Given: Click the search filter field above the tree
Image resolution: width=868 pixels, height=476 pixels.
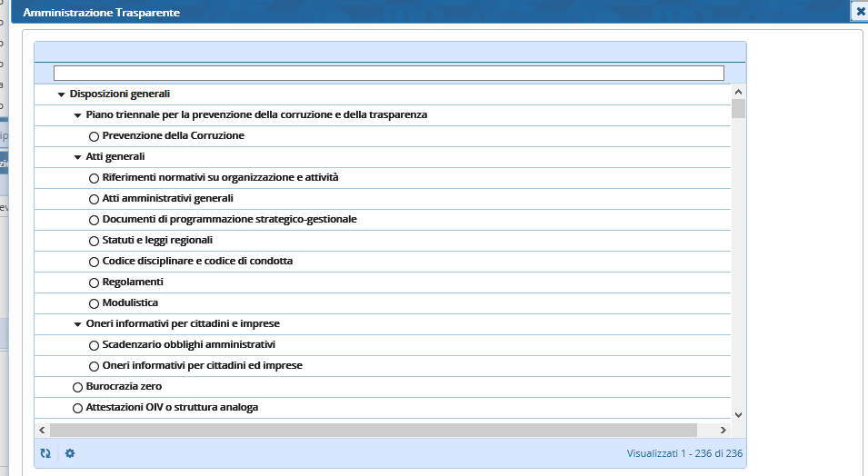Looking at the screenshot, I should tap(388, 74).
